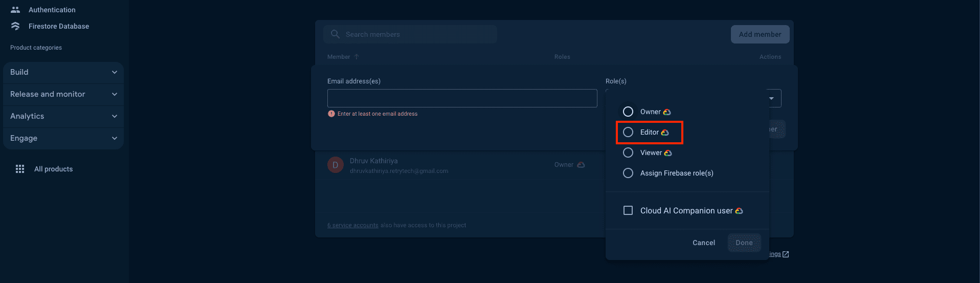Click the search magnifier icon
The image size is (980, 283).
335,34
